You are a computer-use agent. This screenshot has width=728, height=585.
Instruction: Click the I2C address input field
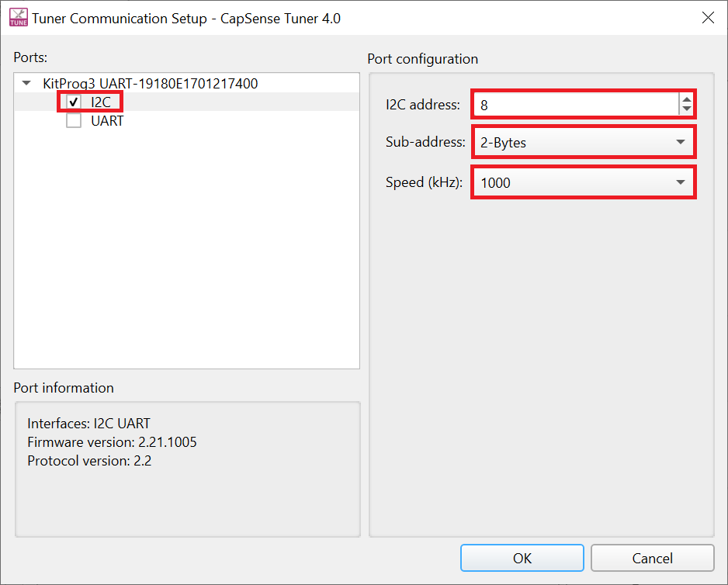pyautogui.click(x=576, y=105)
